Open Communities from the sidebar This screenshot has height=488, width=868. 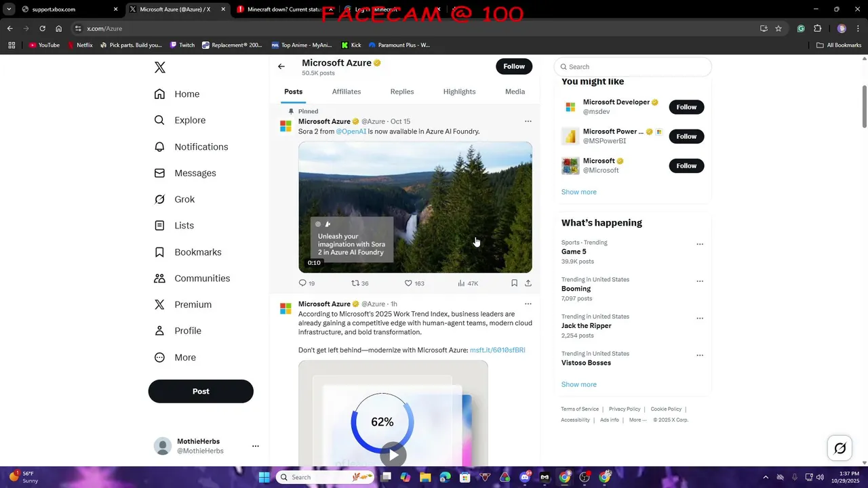(x=192, y=279)
